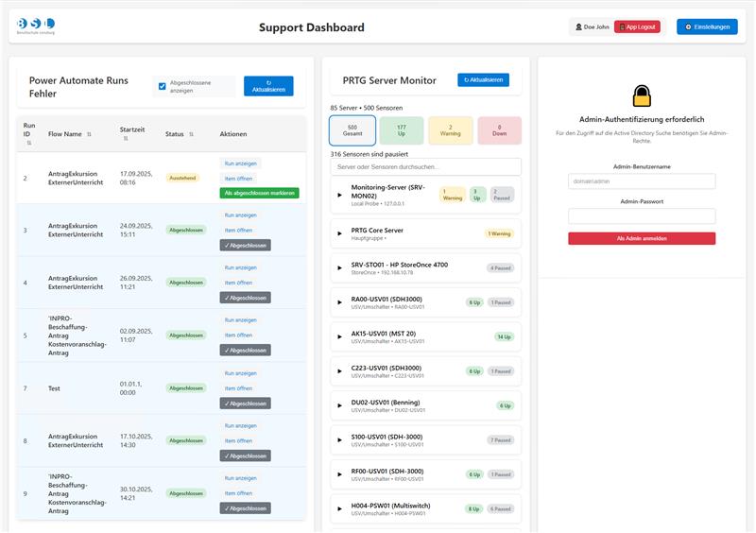Click the Doe John user icon
Screen dimensions: 756x533
coord(578,27)
